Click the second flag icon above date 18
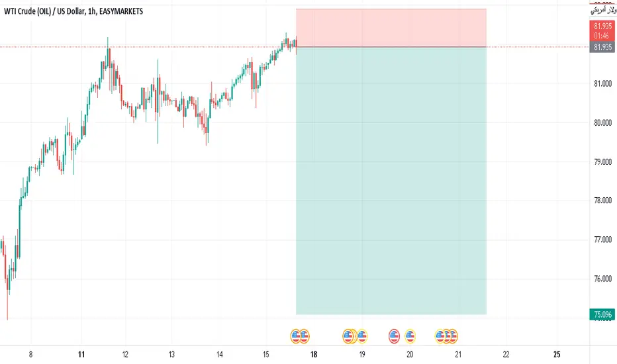Image resolution: width=617 pixels, height=364 pixels. [x=304, y=336]
